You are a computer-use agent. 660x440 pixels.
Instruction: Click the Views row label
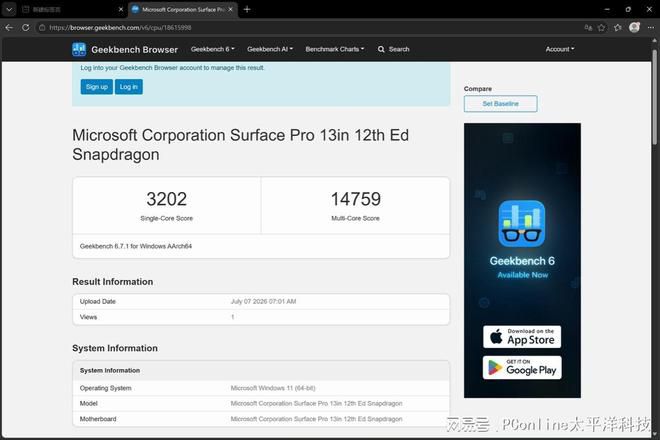88,317
